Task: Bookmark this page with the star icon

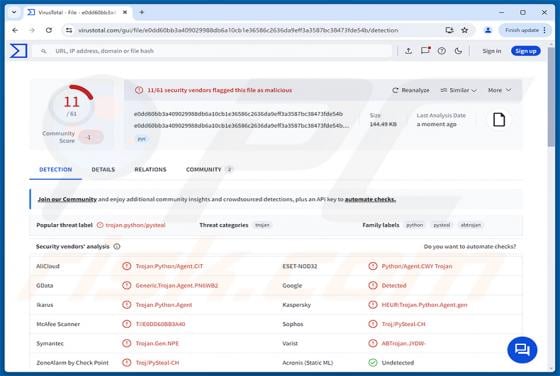Action: click(x=465, y=30)
